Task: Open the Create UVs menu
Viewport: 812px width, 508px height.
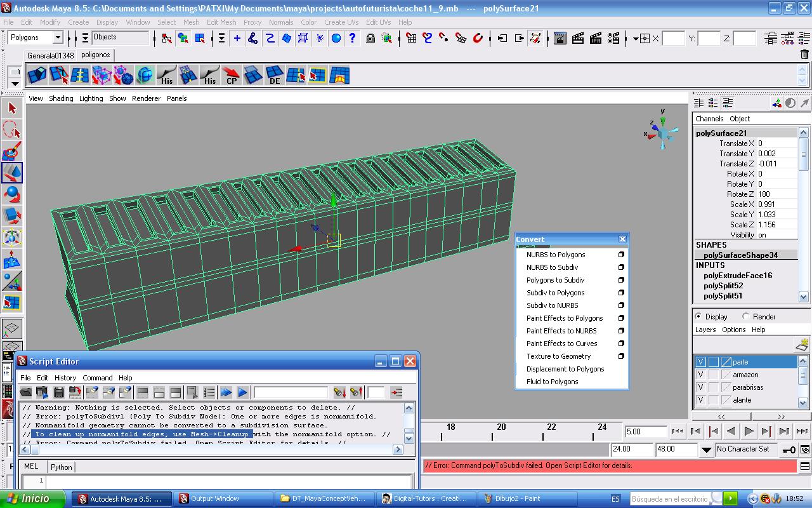Action: coord(341,22)
